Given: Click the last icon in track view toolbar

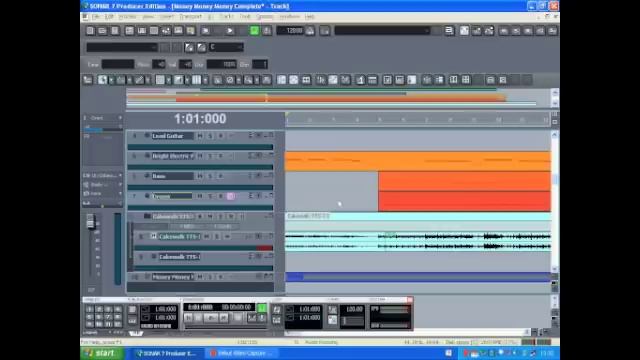Looking at the screenshot, I should click(503, 80).
